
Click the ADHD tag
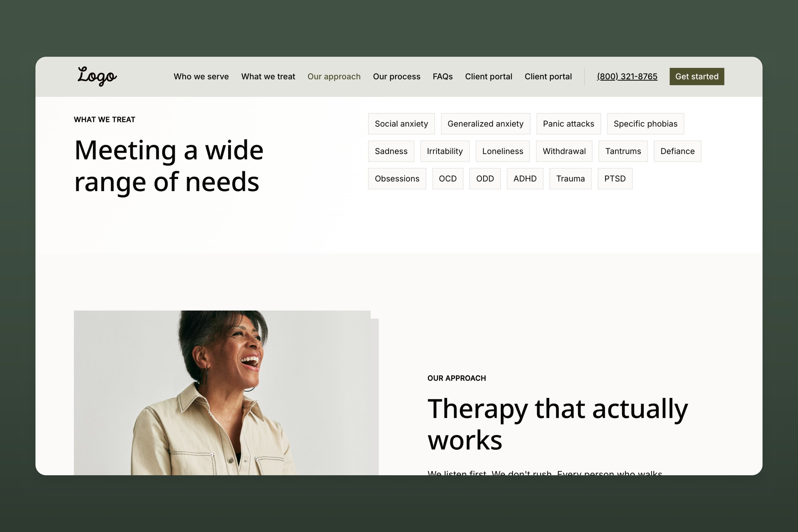[x=524, y=179]
